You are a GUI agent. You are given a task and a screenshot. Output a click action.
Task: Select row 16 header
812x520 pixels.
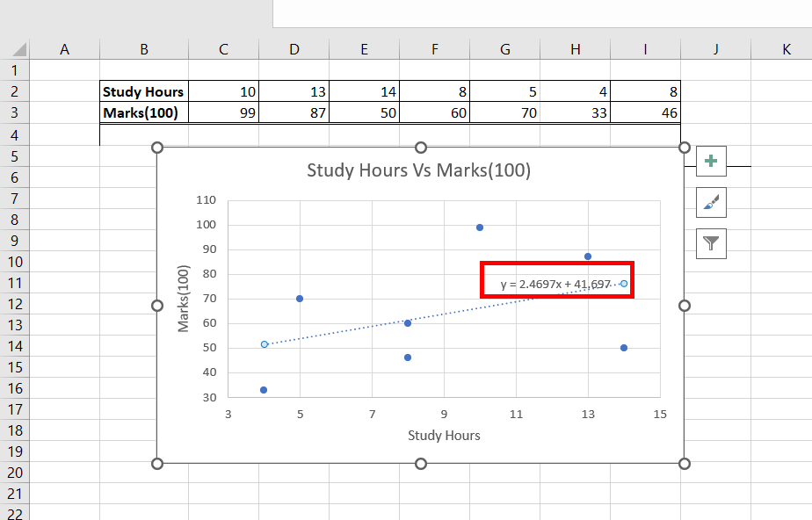(14, 388)
